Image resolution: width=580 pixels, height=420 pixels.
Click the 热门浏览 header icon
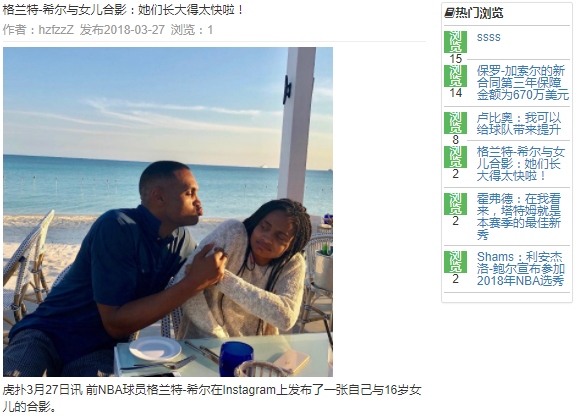coord(449,13)
